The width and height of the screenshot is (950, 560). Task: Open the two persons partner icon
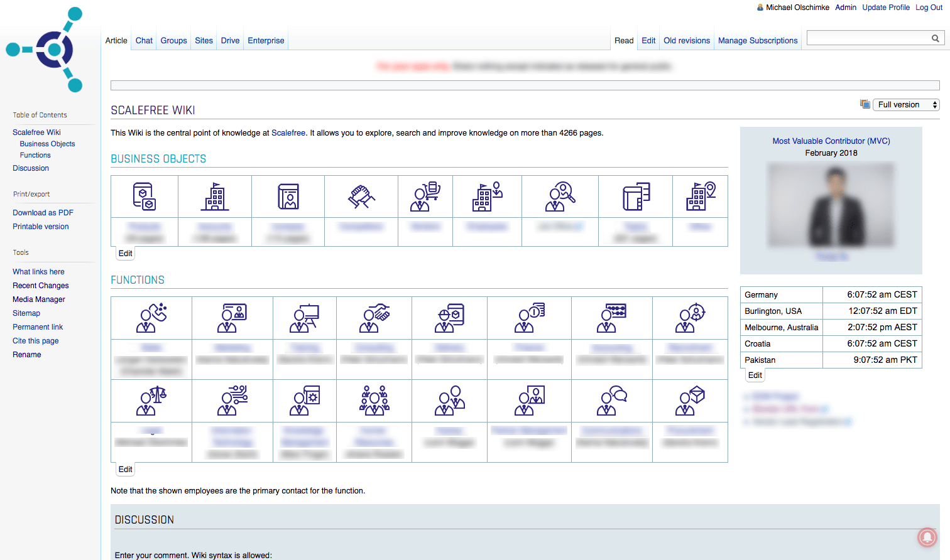pyautogui.click(x=450, y=401)
